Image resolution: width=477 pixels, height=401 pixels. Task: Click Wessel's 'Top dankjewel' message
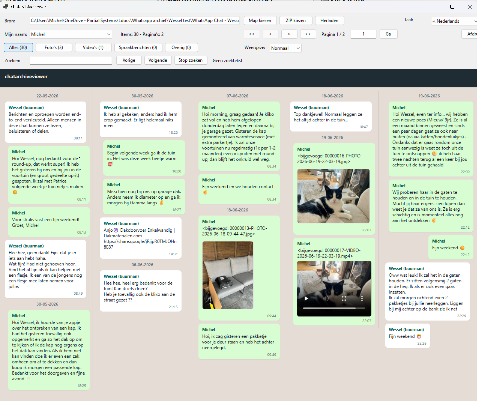pyautogui.click(x=331, y=117)
